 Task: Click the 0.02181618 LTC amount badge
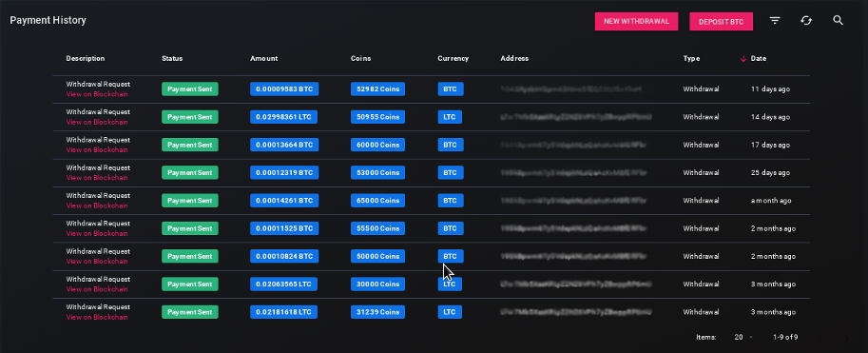[x=283, y=312]
